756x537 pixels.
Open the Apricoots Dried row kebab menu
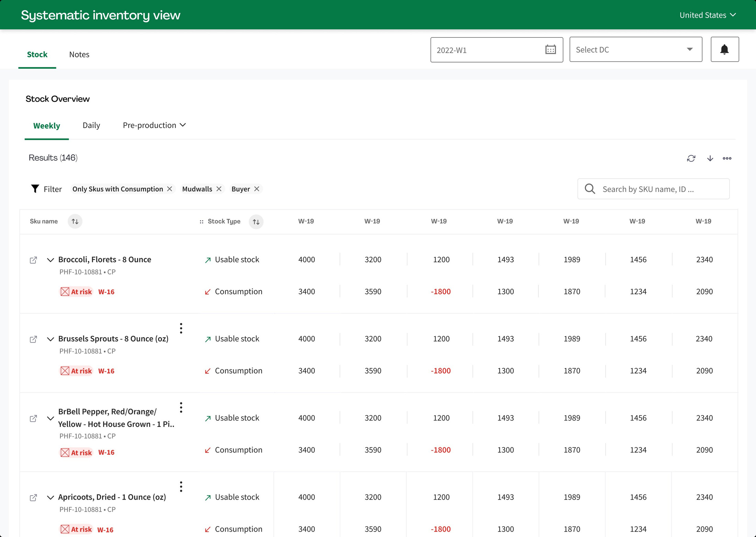pyautogui.click(x=181, y=487)
